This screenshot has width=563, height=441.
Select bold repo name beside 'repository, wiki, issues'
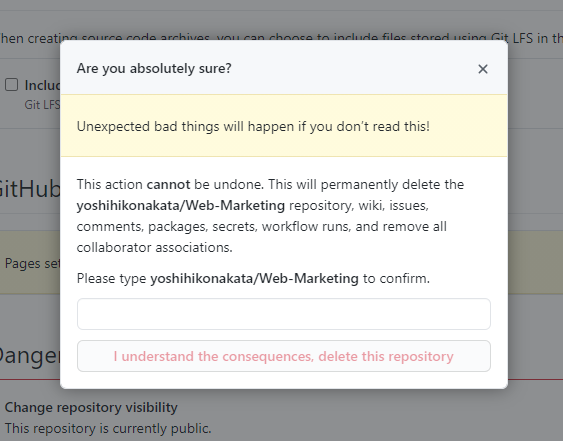pyautogui.click(x=181, y=205)
